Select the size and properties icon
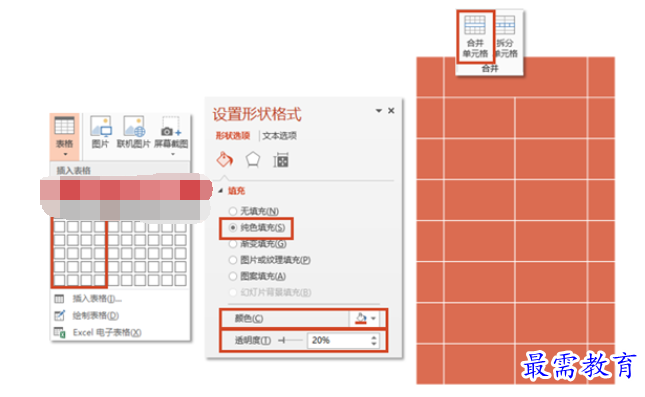The height and width of the screenshot is (397, 645). click(281, 160)
